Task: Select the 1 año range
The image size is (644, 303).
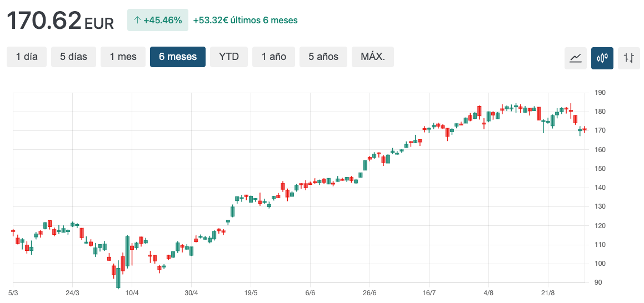Action: click(273, 57)
